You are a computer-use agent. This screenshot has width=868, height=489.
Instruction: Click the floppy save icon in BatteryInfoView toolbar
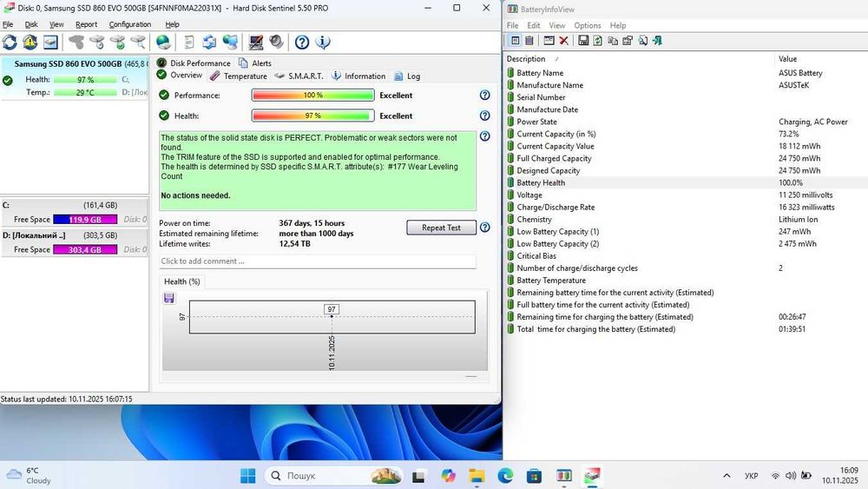point(583,41)
